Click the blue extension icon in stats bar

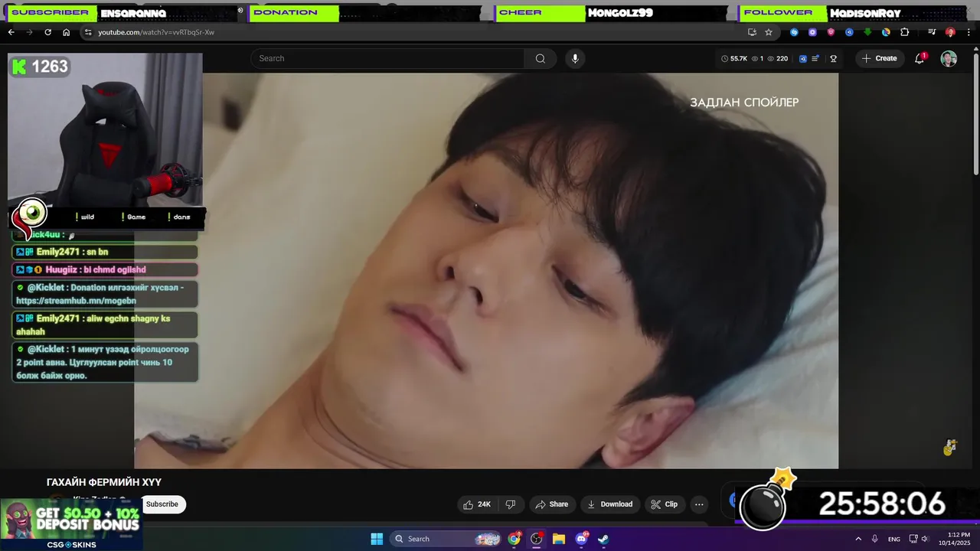803,58
